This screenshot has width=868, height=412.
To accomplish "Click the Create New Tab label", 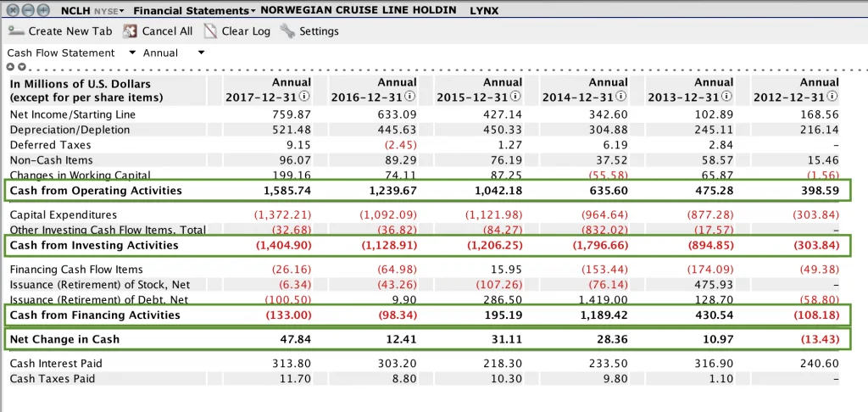I will click(70, 31).
